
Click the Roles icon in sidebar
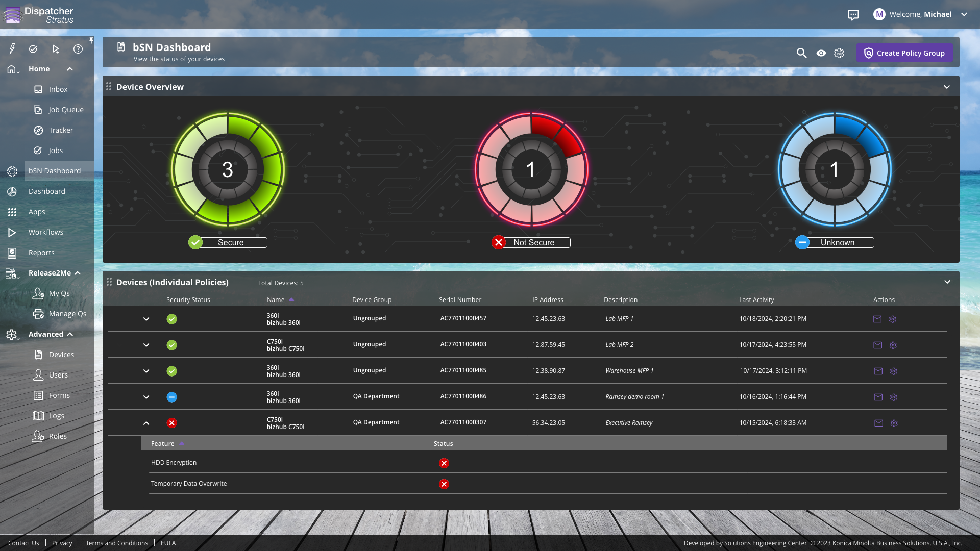(38, 436)
